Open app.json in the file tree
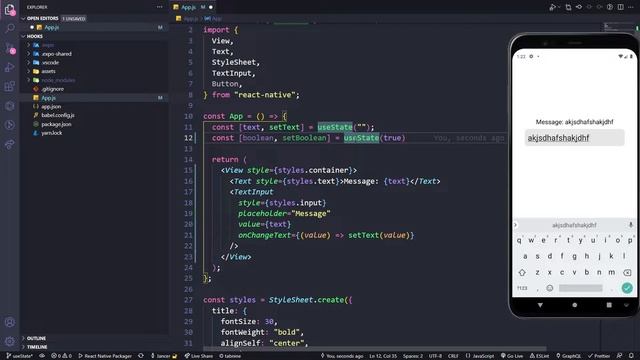 click(94, 107)
